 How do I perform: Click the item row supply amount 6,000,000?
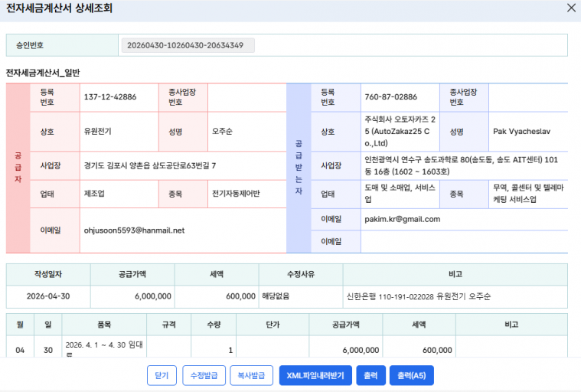[x=361, y=350]
